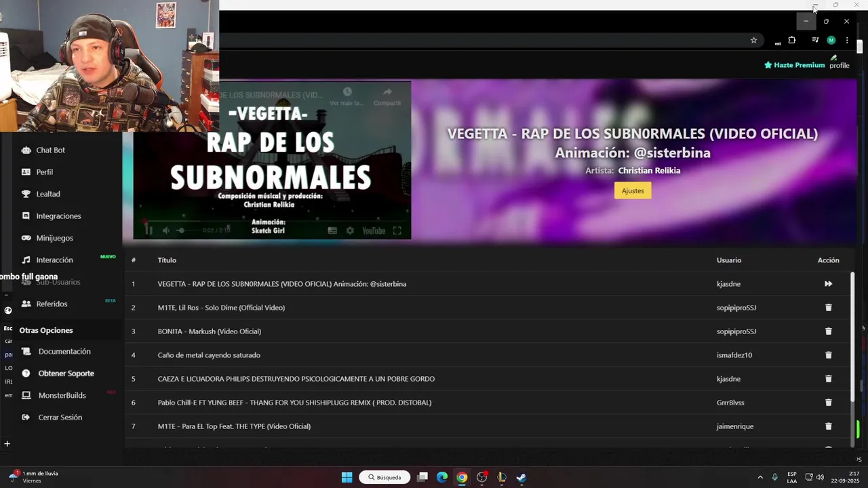Click the yellow Ajustes button
Viewport: 868px width, 488px height.
pos(633,190)
